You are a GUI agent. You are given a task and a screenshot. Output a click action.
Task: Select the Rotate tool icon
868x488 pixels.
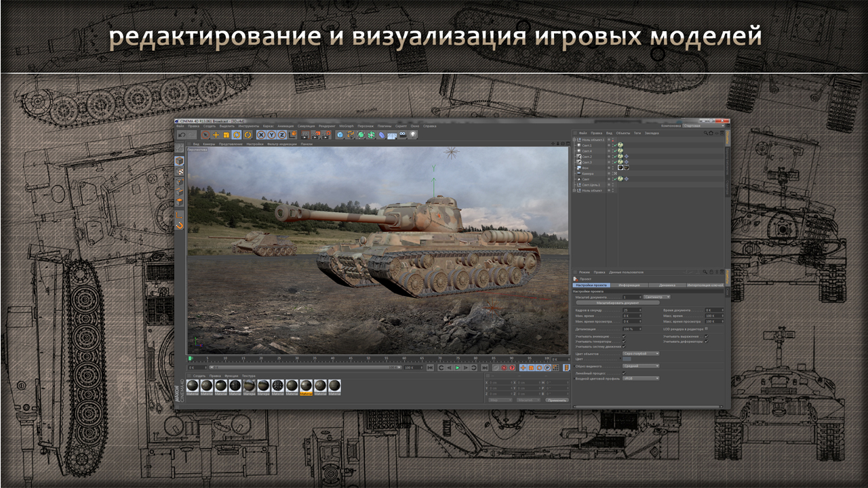click(x=237, y=135)
